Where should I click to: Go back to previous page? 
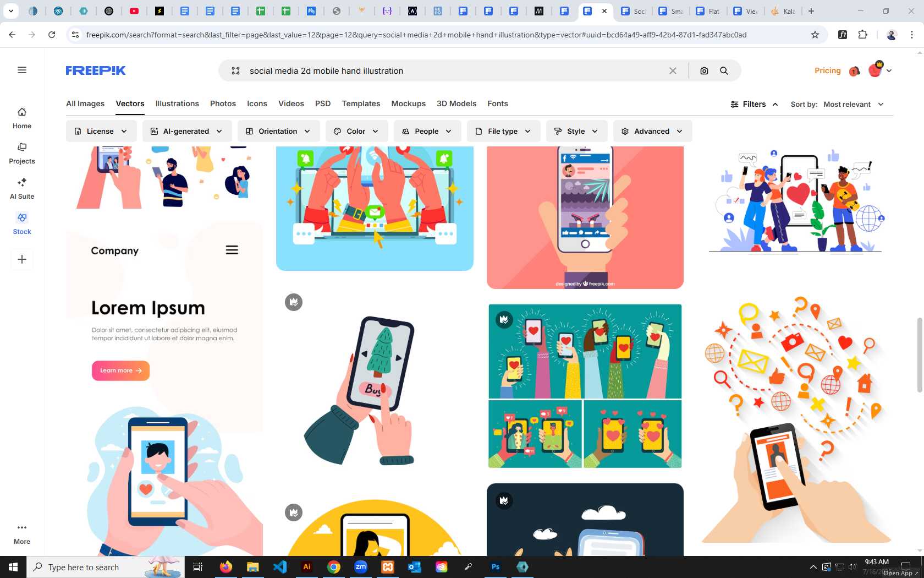[12, 35]
